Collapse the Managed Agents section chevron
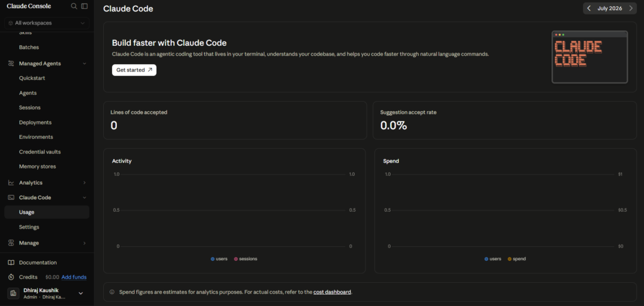 pos(85,63)
